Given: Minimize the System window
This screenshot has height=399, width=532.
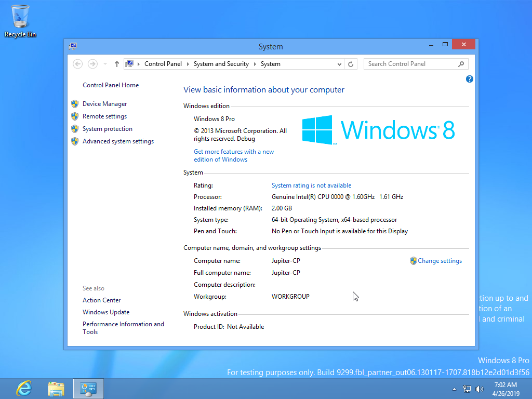Looking at the screenshot, I should coord(431,45).
